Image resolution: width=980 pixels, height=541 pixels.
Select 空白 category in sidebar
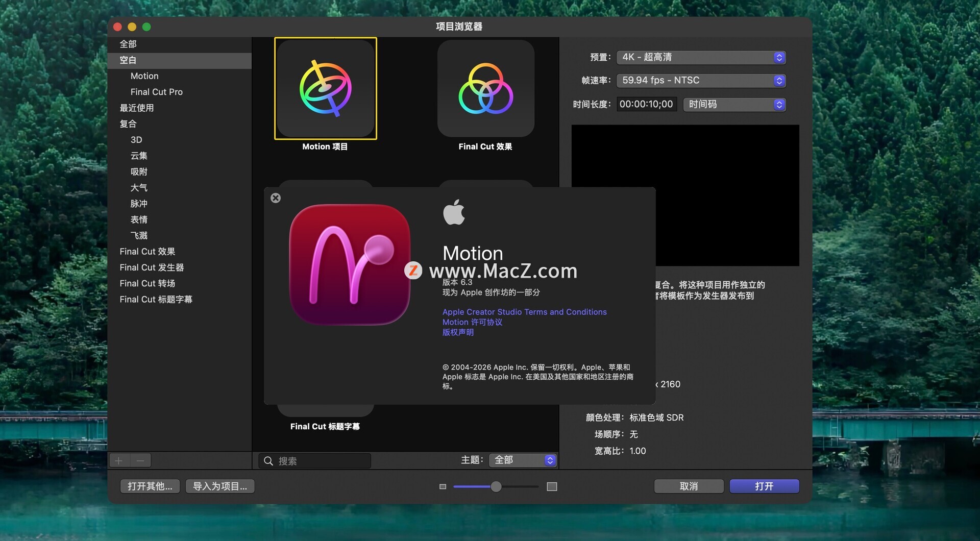pyautogui.click(x=180, y=60)
